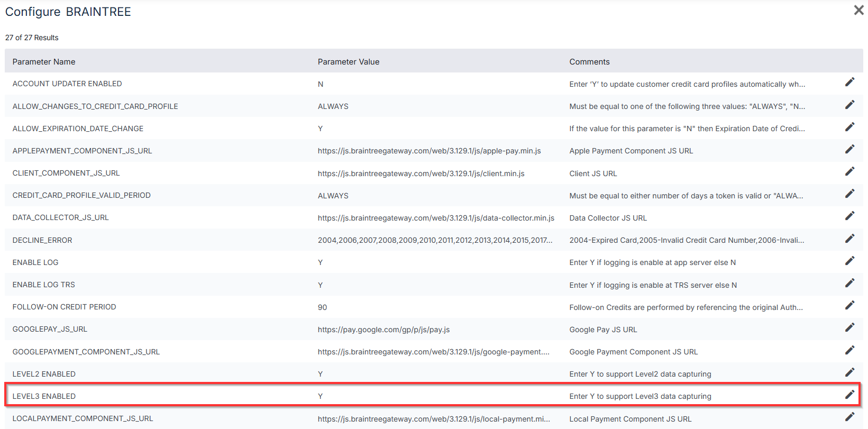Select the ENABLE LOG name cell

pos(35,262)
